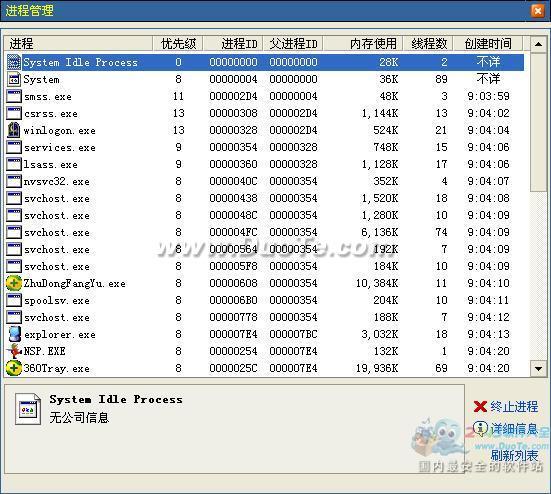Click priority value 11 of smss.exe

(178, 96)
